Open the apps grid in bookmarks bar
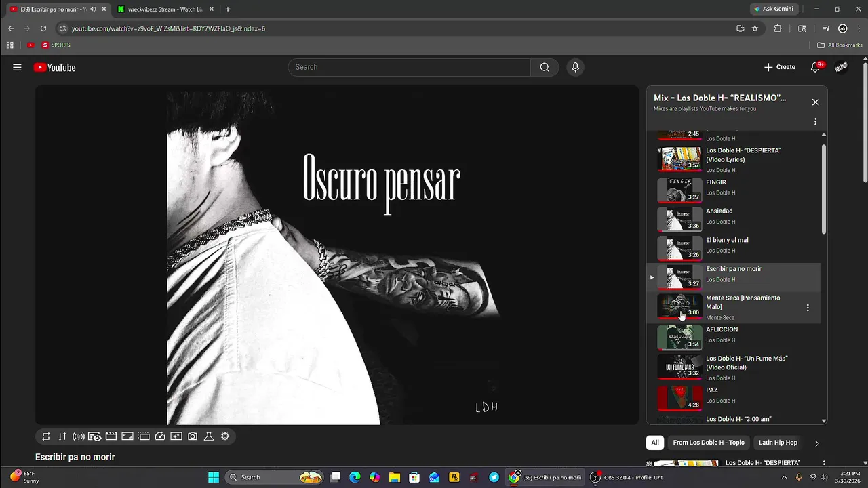The width and height of the screenshot is (868, 488). tap(9, 45)
